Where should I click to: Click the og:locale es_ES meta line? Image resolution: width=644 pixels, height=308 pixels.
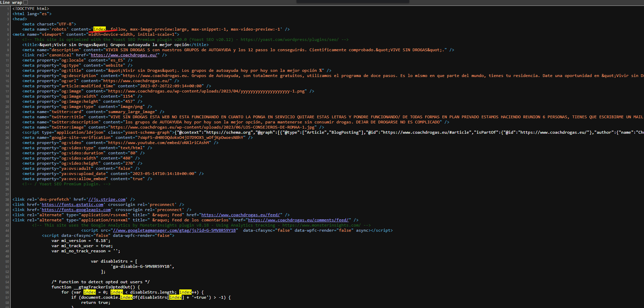77,60
